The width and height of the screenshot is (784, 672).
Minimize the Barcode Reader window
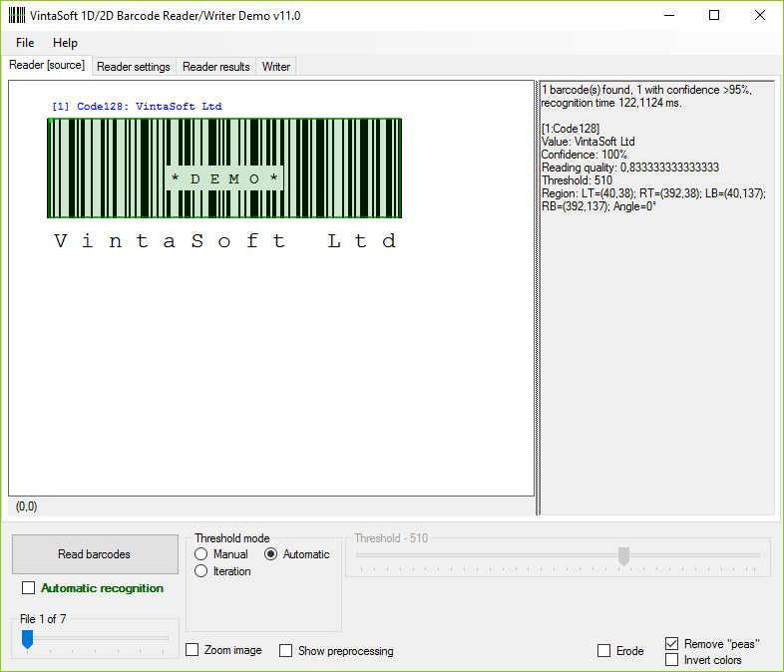(669, 16)
